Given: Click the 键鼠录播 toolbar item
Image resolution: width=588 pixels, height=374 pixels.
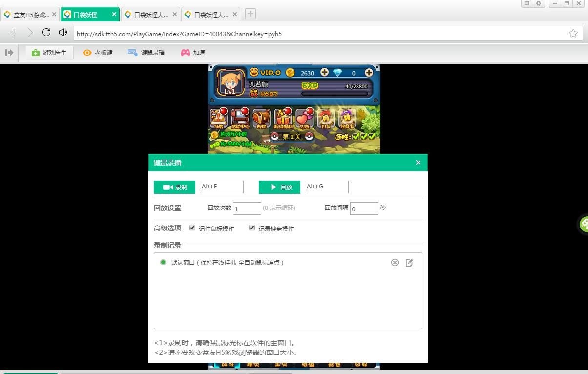Looking at the screenshot, I should 147,52.
